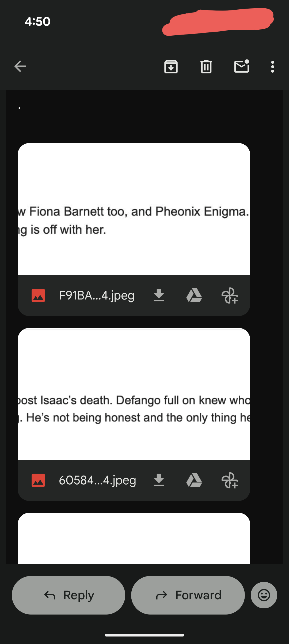This screenshot has width=289, height=644.
Task: Tap the Reply button
Action: [69, 595]
